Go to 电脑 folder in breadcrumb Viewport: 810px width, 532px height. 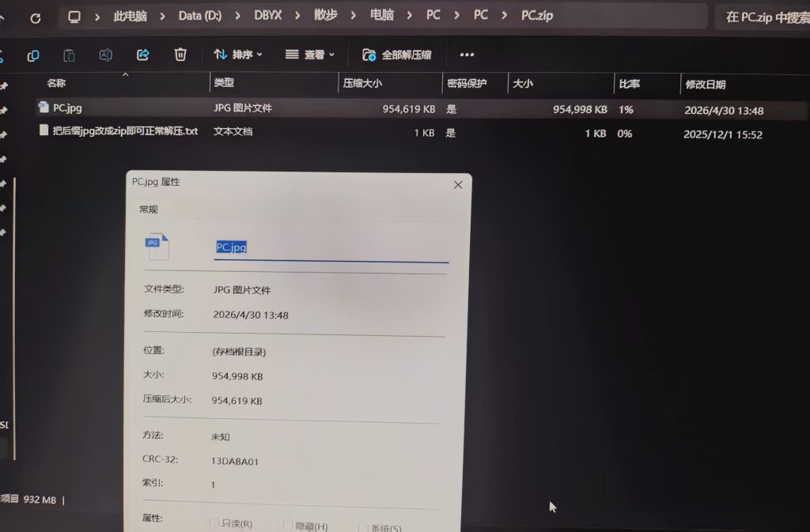(x=382, y=15)
